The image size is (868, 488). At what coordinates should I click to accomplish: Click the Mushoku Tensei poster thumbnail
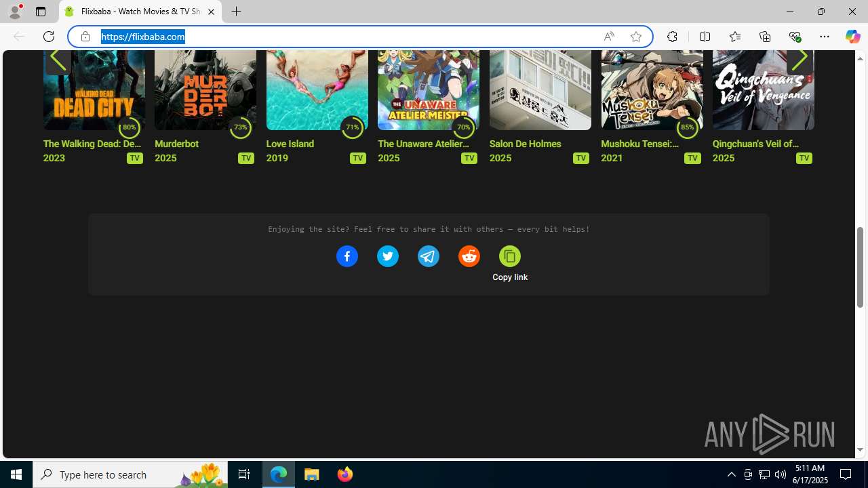[652, 89]
